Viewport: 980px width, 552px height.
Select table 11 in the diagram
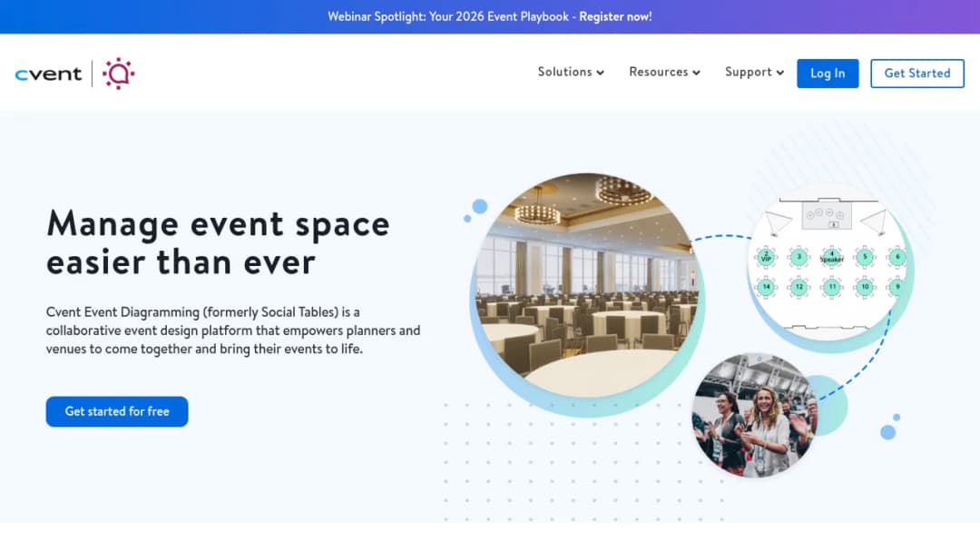click(832, 287)
